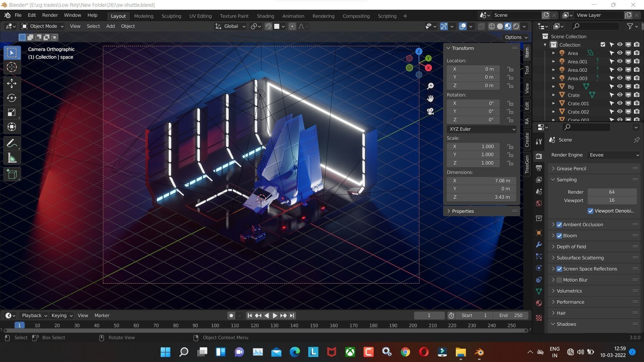The image size is (644, 362).
Task: Enable the Motion Blur checkbox
Action: tap(559, 280)
